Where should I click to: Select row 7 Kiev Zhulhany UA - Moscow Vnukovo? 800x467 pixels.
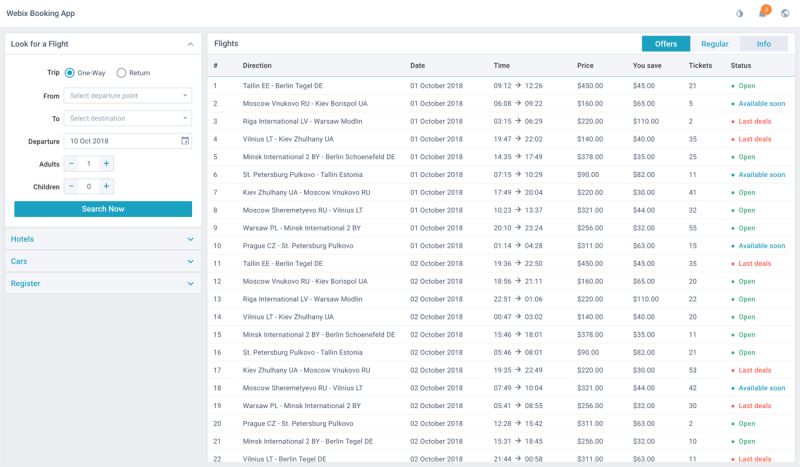(501, 192)
